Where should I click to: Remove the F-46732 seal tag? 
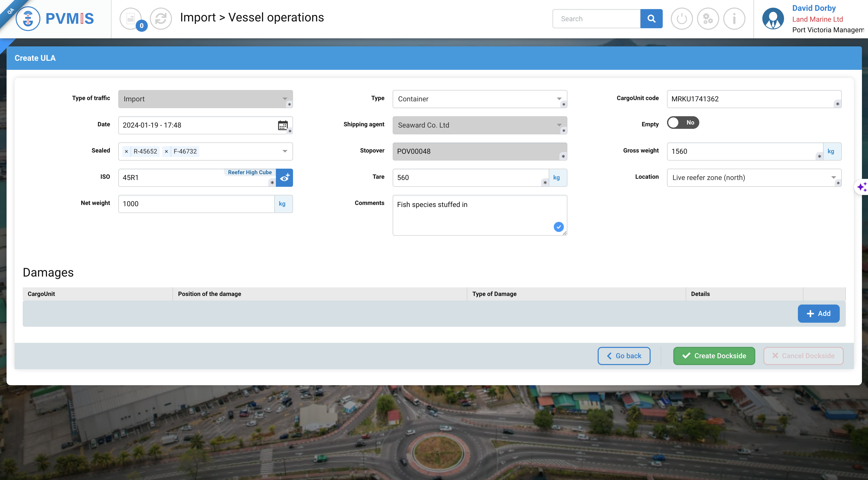[x=166, y=152]
